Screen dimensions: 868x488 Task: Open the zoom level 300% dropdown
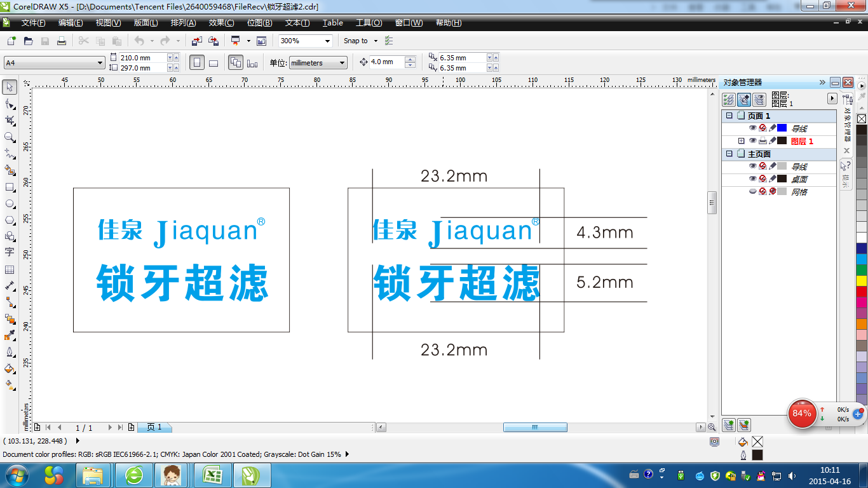pyautogui.click(x=328, y=41)
